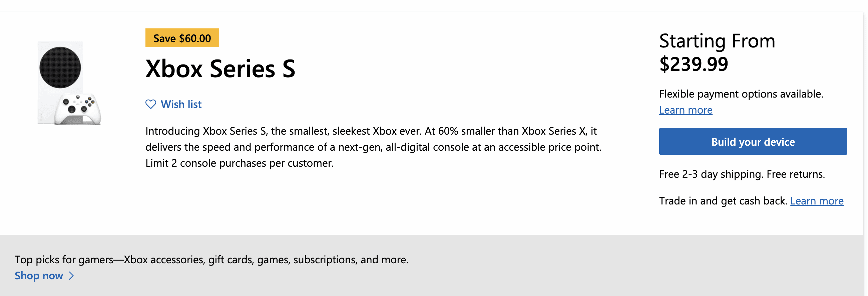Click the white controller in product photo
Viewport: 868px width, 296px height.
(x=78, y=109)
